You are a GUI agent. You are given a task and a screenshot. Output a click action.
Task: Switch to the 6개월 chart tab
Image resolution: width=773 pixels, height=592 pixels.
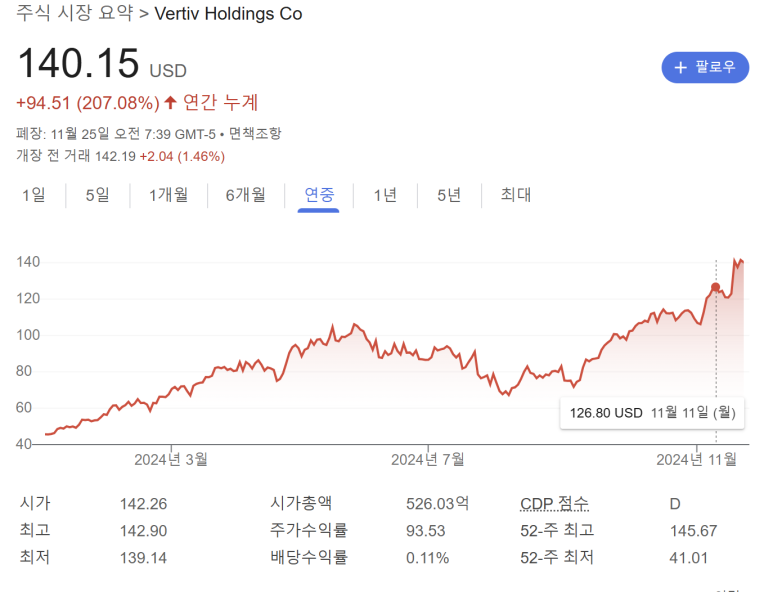(246, 195)
